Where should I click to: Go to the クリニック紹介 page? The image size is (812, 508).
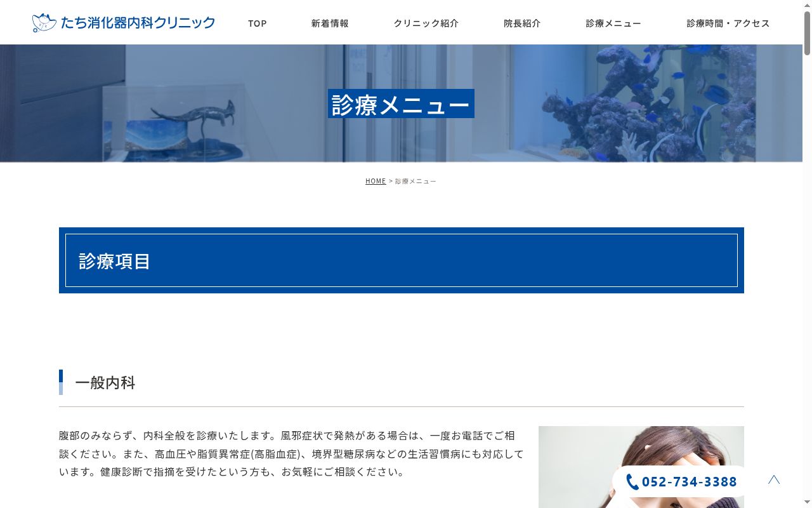click(426, 23)
